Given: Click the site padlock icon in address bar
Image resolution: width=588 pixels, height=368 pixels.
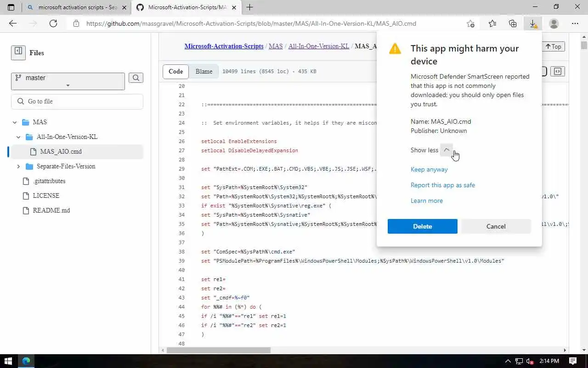Looking at the screenshot, I should coord(76,23).
